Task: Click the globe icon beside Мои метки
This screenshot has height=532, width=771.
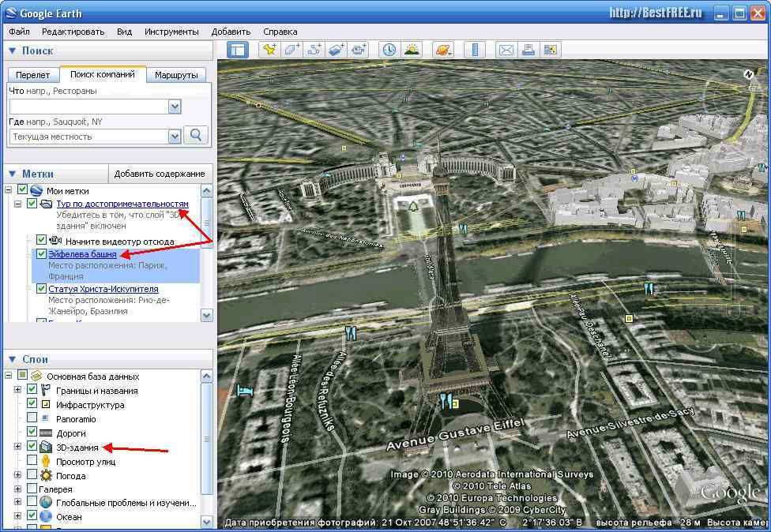Action: [36, 190]
